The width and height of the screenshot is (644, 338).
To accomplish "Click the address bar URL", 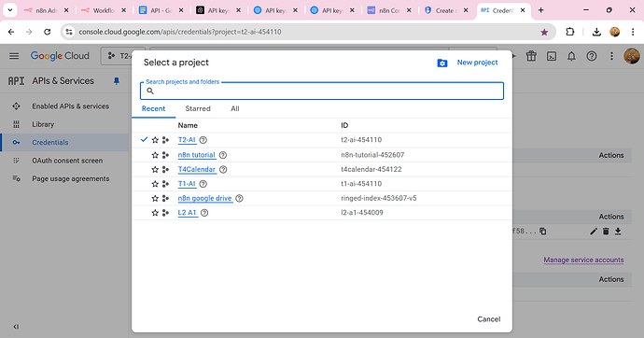I will pos(180,32).
